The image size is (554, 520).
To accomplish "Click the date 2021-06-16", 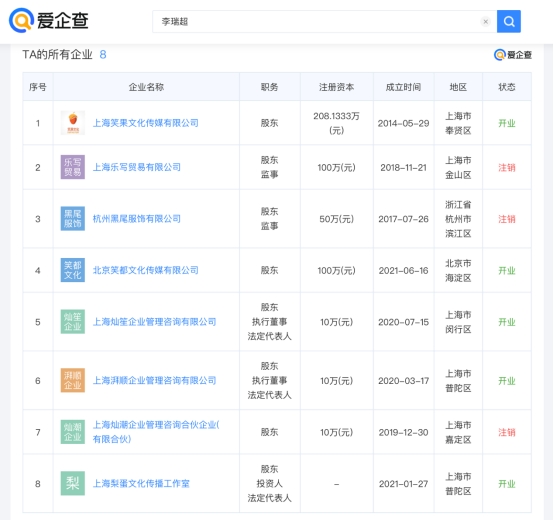I will (x=403, y=271).
